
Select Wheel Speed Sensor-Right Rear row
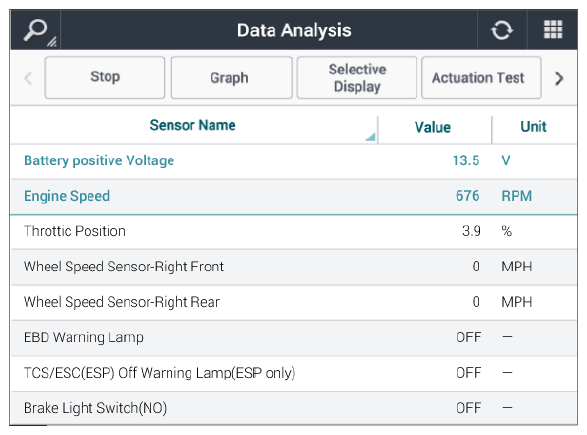pyautogui.click(x=294, y=302)
